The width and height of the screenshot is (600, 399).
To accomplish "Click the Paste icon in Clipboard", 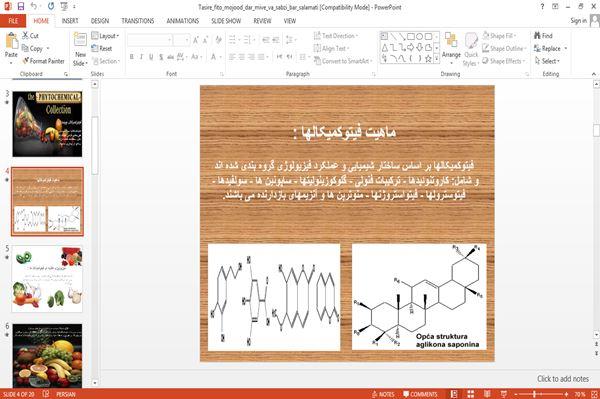I will click(11, 41).
